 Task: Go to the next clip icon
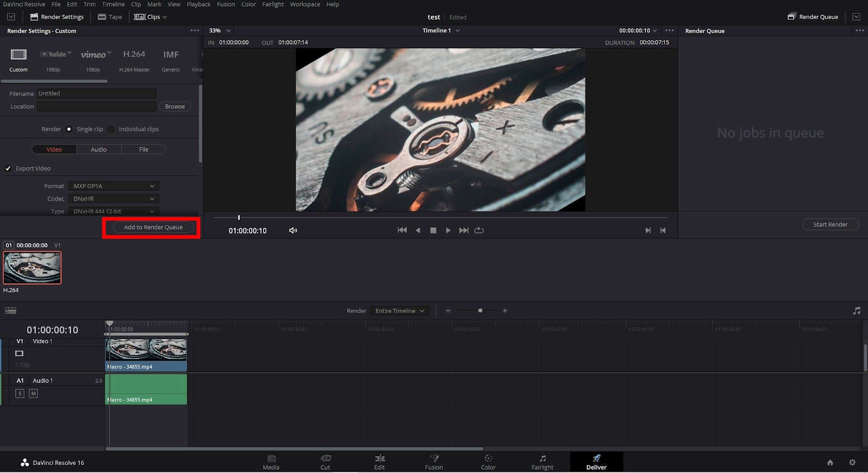(648, 231)
